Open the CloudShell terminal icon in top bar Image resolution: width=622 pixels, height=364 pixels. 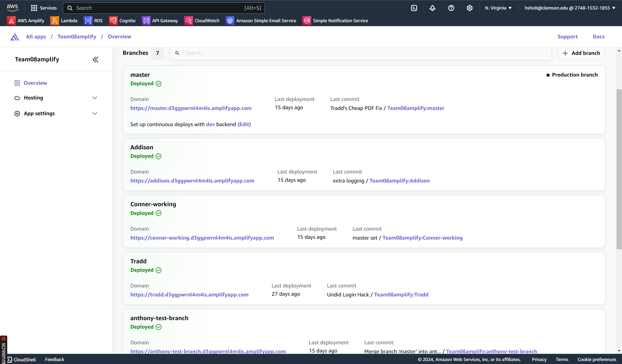coord(414,8)
